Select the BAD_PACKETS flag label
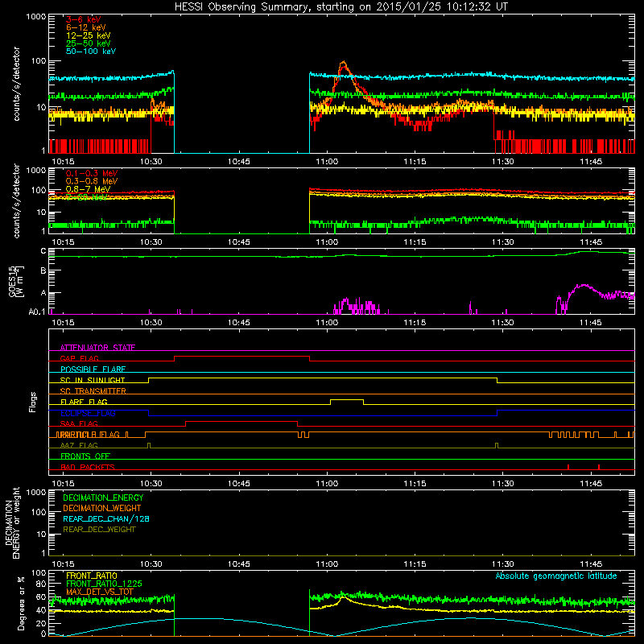 pos(88,467)
